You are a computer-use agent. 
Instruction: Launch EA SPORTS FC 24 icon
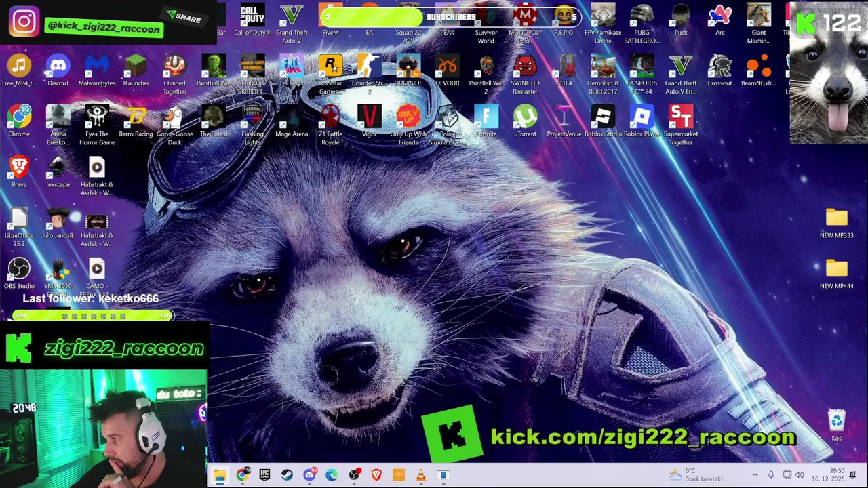pyautogui.click(x=642, y=75)
